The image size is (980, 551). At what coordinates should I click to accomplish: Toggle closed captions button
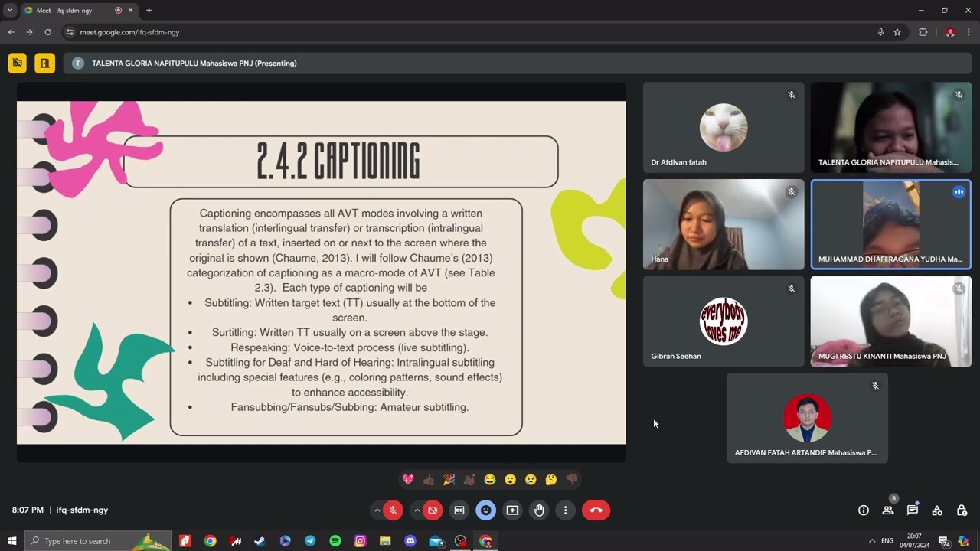click(x=459, y=510)
